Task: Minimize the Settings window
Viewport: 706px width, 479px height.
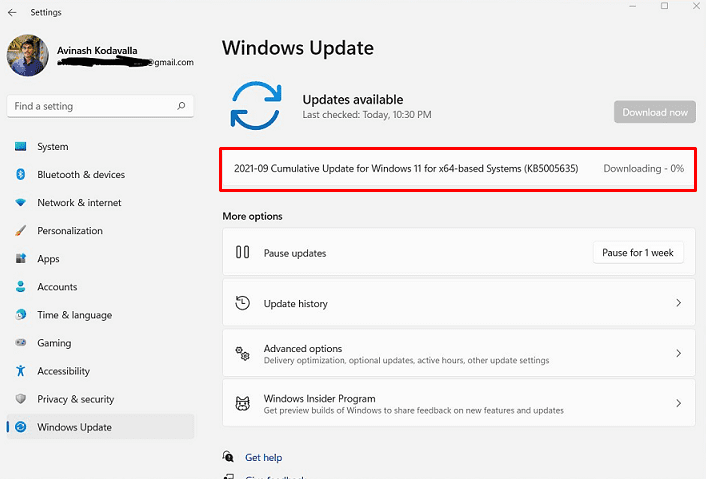Action: click(633, 6)
